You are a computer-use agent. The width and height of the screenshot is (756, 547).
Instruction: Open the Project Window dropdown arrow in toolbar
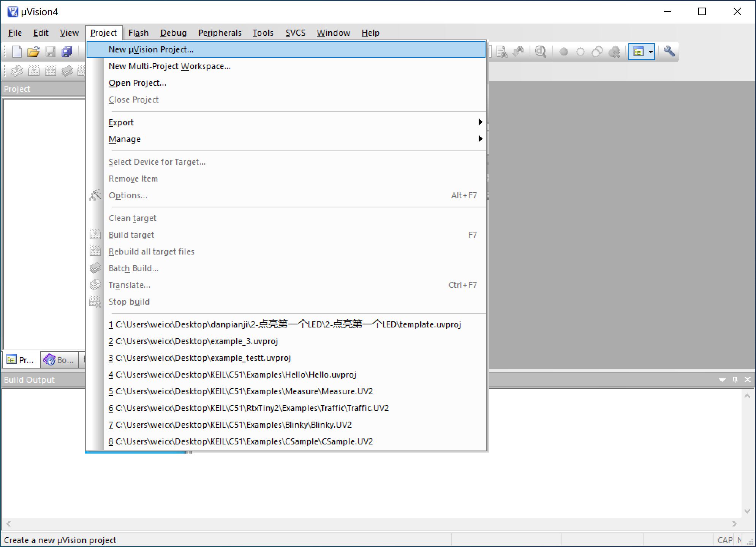651,52
